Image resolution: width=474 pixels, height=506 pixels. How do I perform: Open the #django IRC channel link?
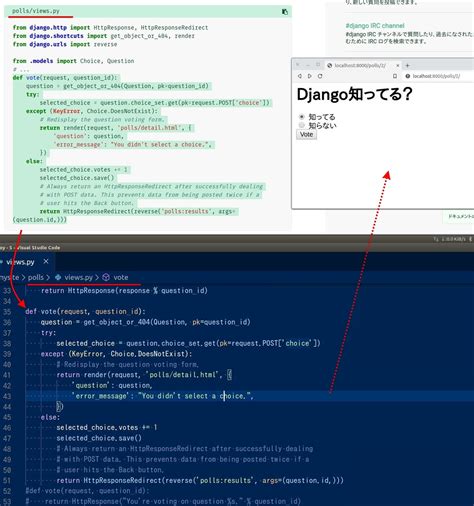coord(375,26)
